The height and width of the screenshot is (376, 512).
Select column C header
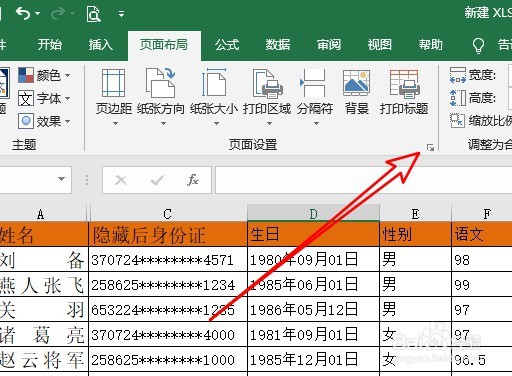point(168,214)
